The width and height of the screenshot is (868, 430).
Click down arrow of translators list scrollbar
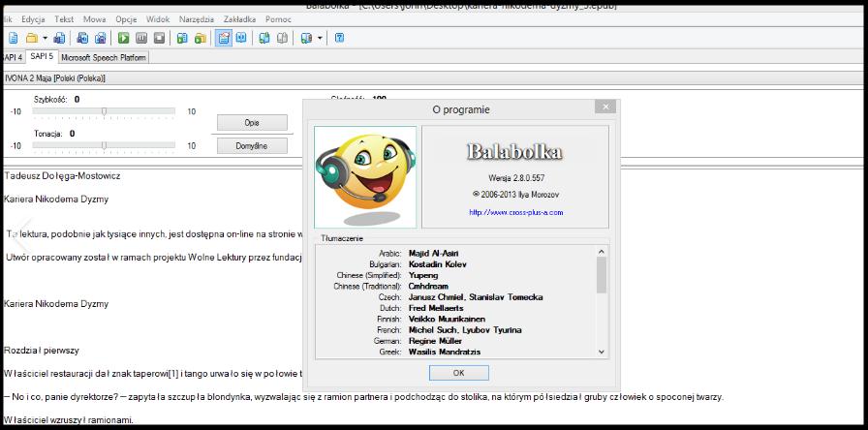[x=602, y=352]
